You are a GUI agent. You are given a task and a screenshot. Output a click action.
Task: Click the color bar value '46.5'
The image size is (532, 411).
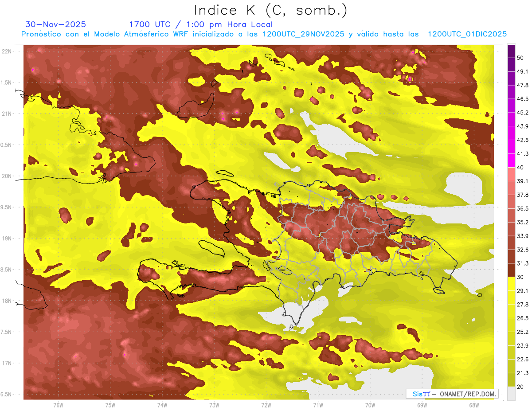click(522, 99)
